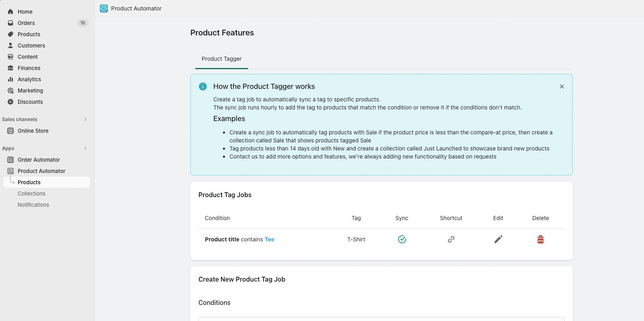
Task: Click the Product Automator header logo
Action: click(x=104, y=8)
